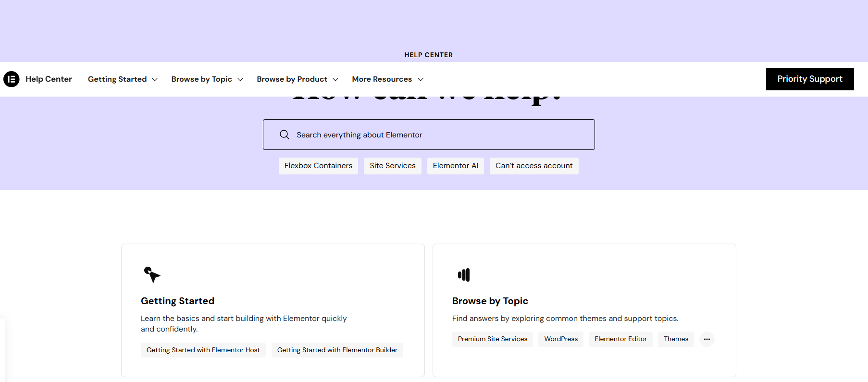Open the Browse by Product nav menu
The height and width of the screenshot is (382, 868).
(298, 79)
